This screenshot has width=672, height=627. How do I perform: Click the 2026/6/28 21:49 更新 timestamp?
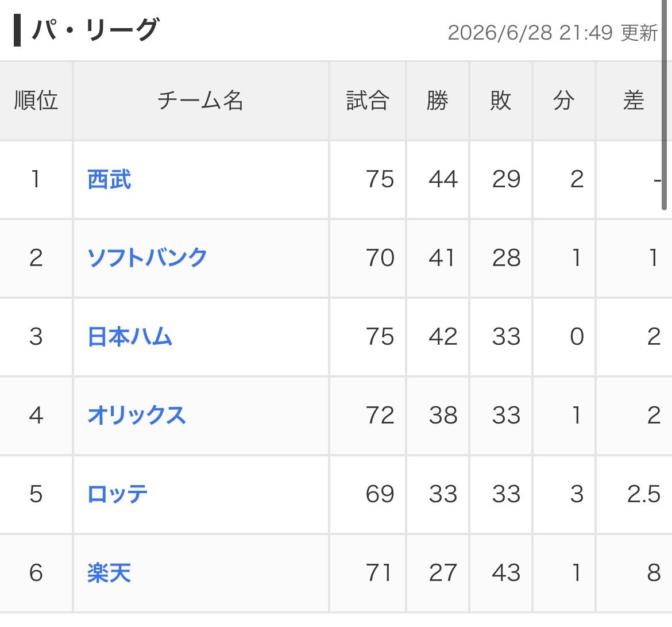(553, 33)
